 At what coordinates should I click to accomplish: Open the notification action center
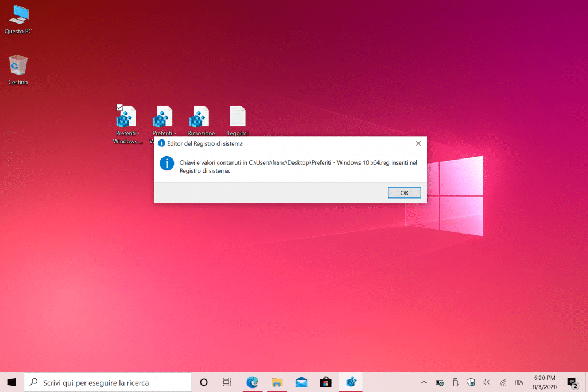pyautogui.click(x=572, y=382)
